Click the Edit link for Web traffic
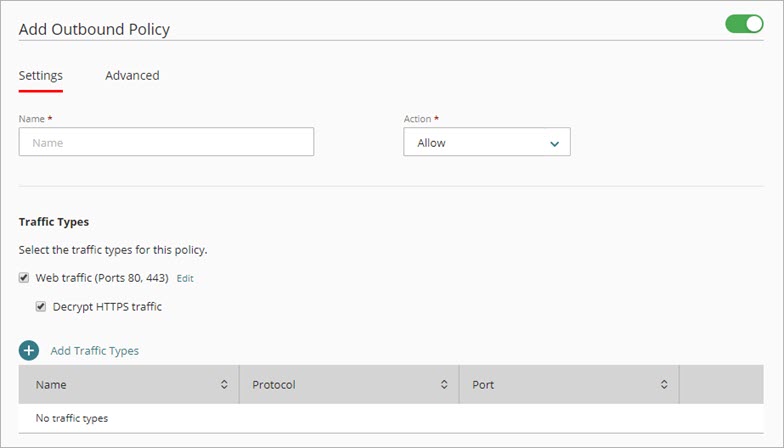784x448 pixels. pos(185,278)
